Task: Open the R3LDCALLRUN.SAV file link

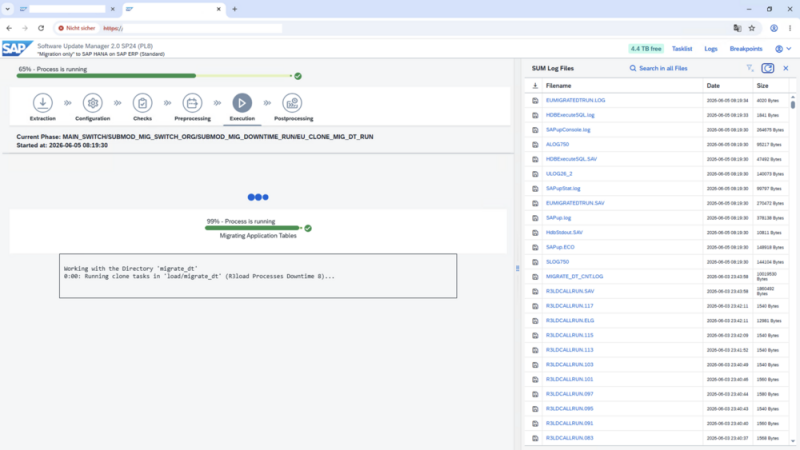Action: (570, 291)
